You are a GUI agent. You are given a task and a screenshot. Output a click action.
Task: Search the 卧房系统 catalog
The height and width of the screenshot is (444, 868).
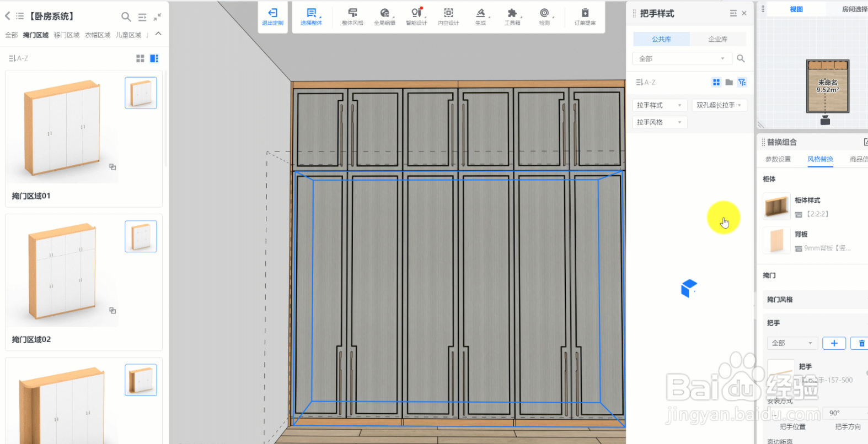coord(126,17)
